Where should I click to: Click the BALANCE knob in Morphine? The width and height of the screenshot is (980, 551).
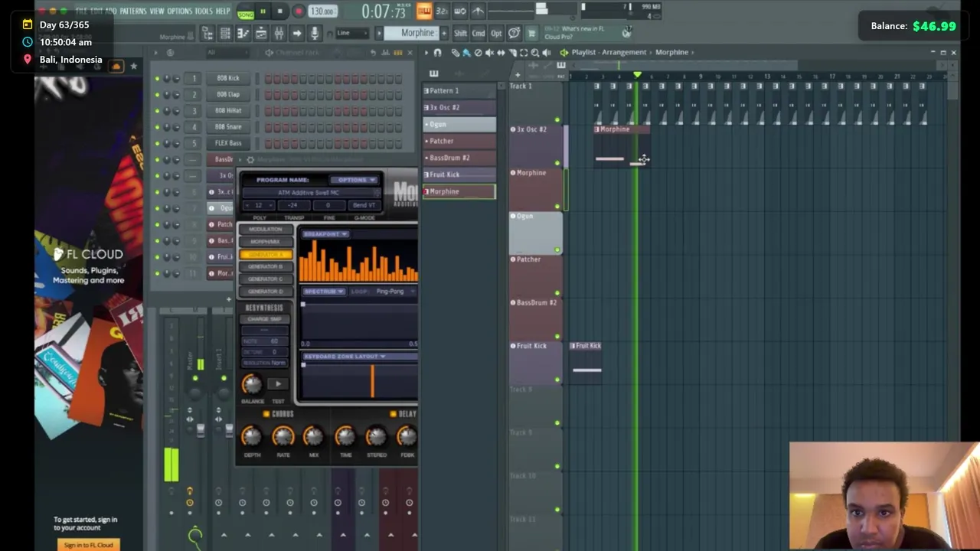252,384
